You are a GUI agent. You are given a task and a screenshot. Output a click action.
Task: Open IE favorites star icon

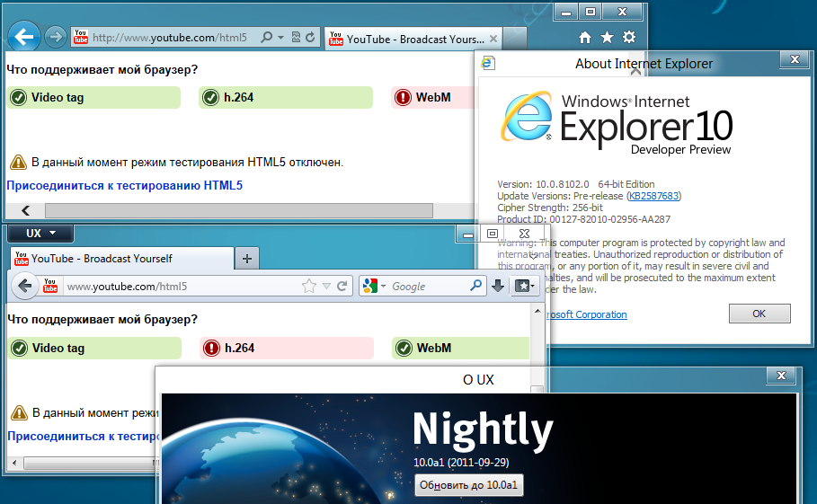pos(607,37)
